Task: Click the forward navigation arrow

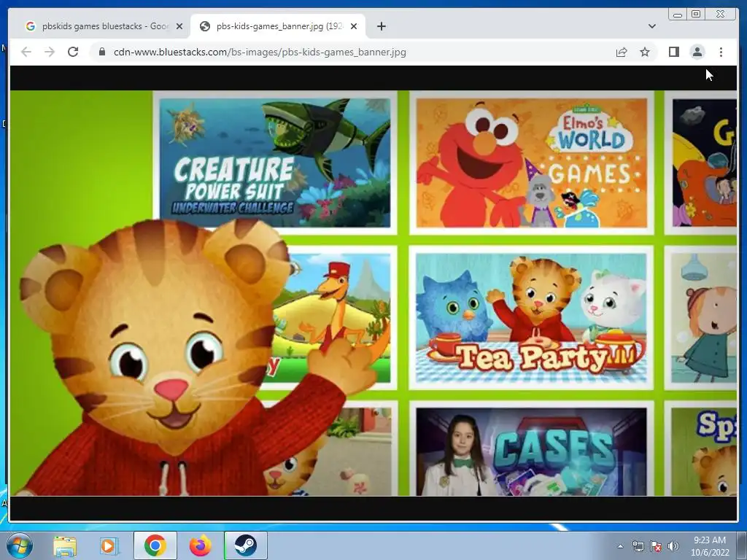Action: (50, 52)
